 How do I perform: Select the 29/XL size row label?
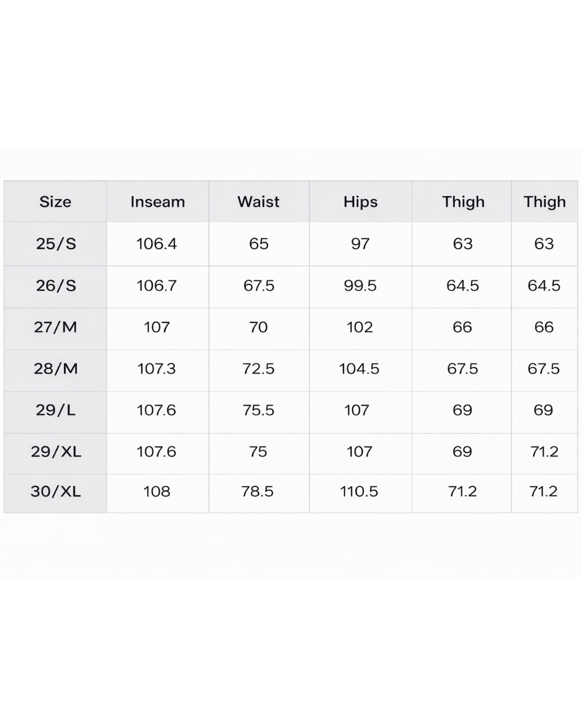pyautogui.click(x=56, y=452)
